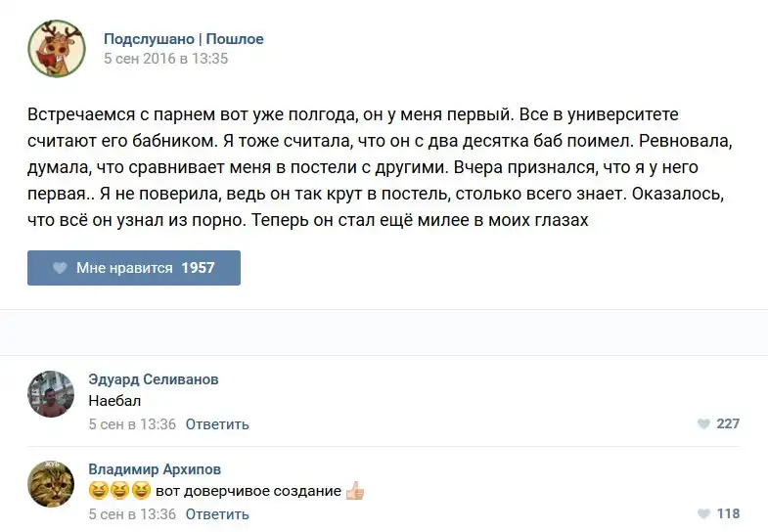Image resolution: width=768 pixels, height=532 pixels.
Task: Click the post date 5 сен 2016 в 13:35
Action: coord(165,59)
